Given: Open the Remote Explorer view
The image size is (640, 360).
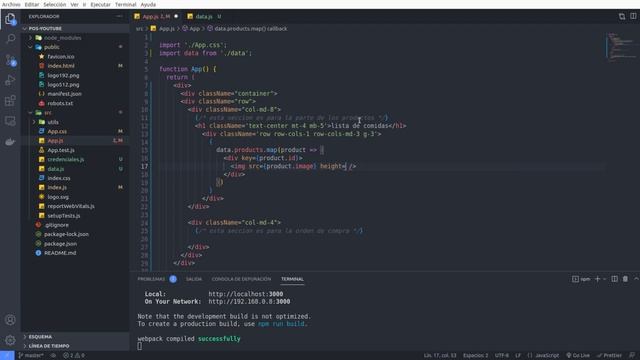Looking at the screenshot, I should pos(10,121).
